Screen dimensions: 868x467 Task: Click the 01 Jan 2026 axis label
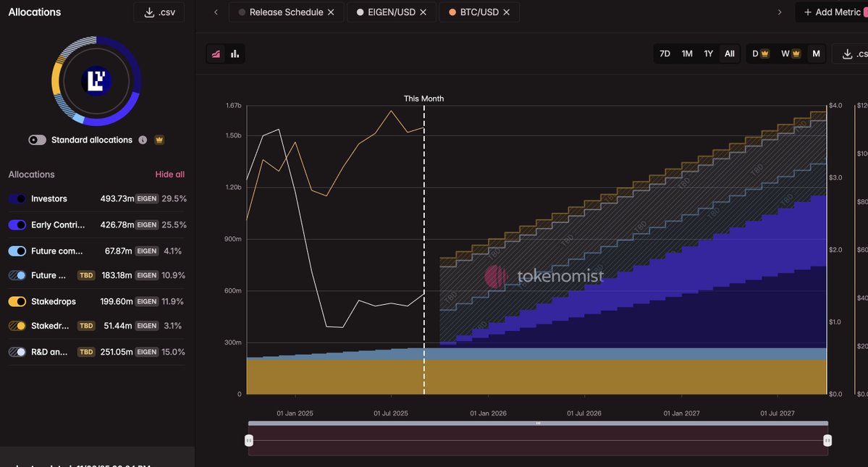pyautogui.click(x=488, y=413)
